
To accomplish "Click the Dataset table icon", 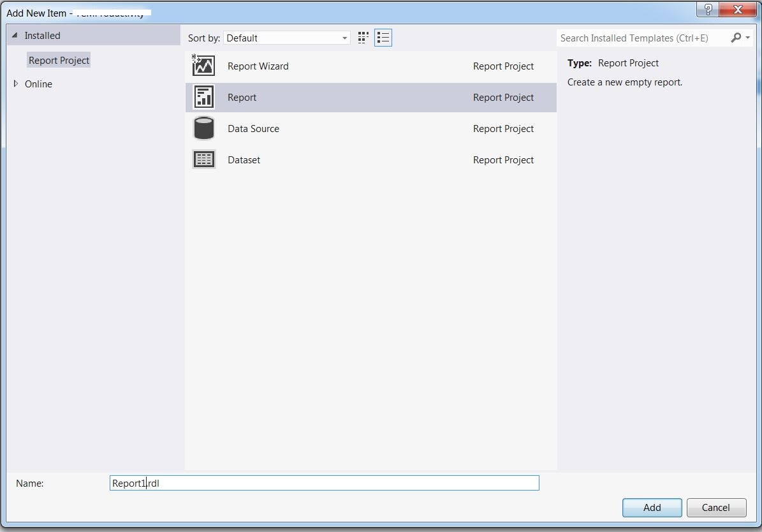I will point(203,159).
